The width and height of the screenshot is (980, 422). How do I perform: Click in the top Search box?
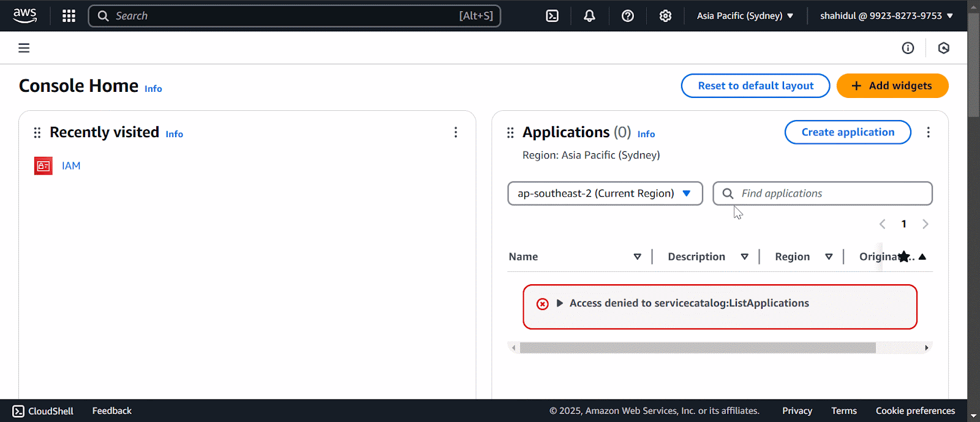pos(295,16)
